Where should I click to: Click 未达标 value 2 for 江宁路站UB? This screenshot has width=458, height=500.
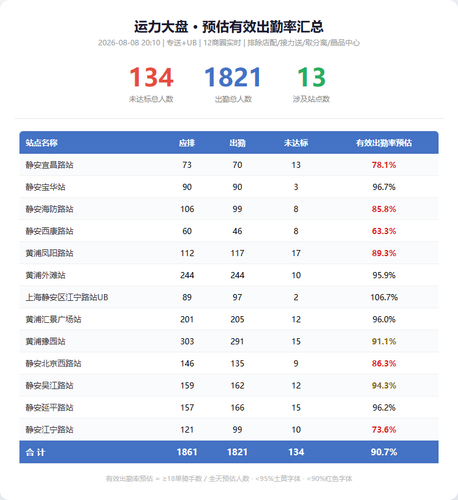(x=296, y=297)
